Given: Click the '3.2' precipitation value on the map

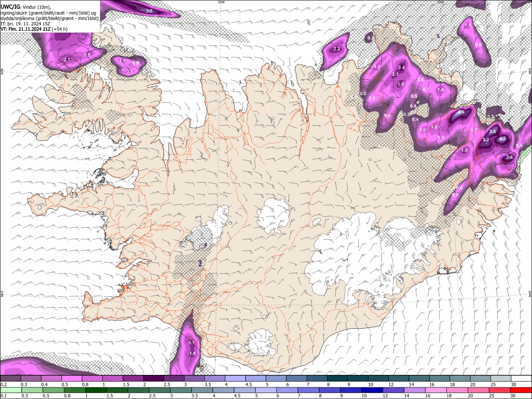Looking at the screenshot, I should pos(486,140).
